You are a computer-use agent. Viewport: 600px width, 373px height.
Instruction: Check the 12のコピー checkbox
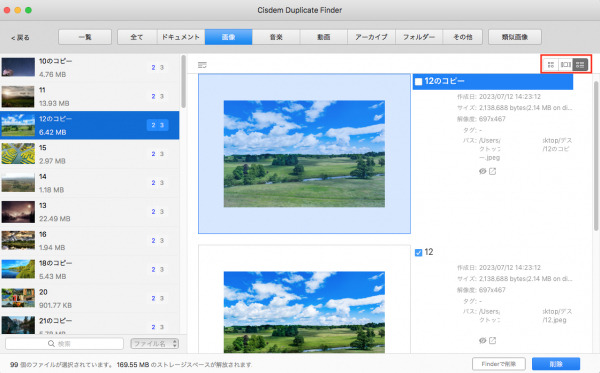(x=419, y=81)
